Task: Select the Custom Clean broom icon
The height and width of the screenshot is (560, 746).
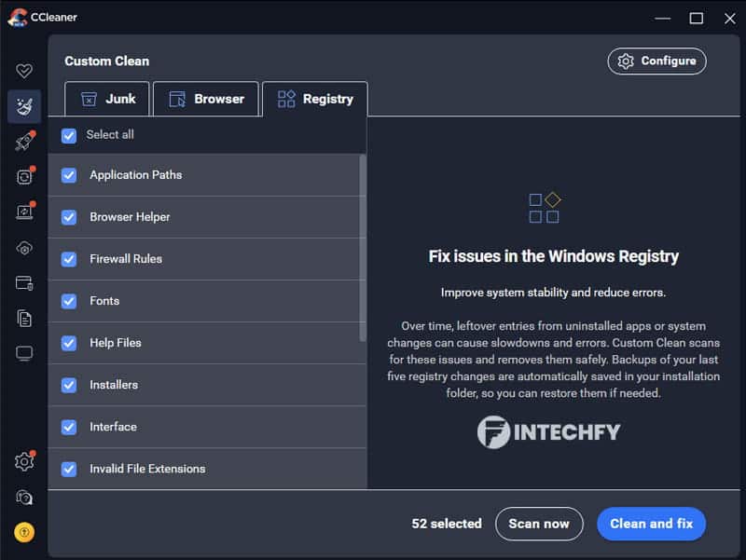Action: pyautogui.click(x=24, y=106)
